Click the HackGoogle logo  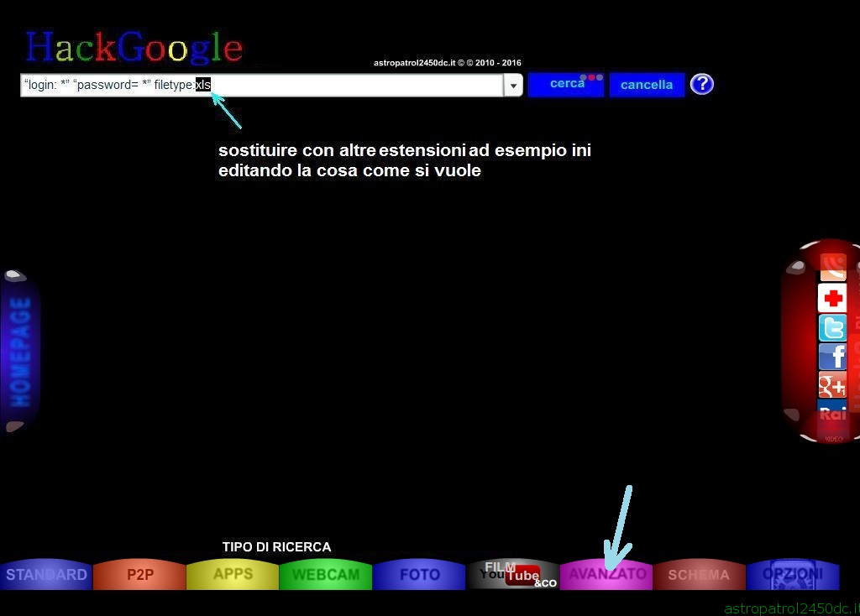(x=134, y=47)
